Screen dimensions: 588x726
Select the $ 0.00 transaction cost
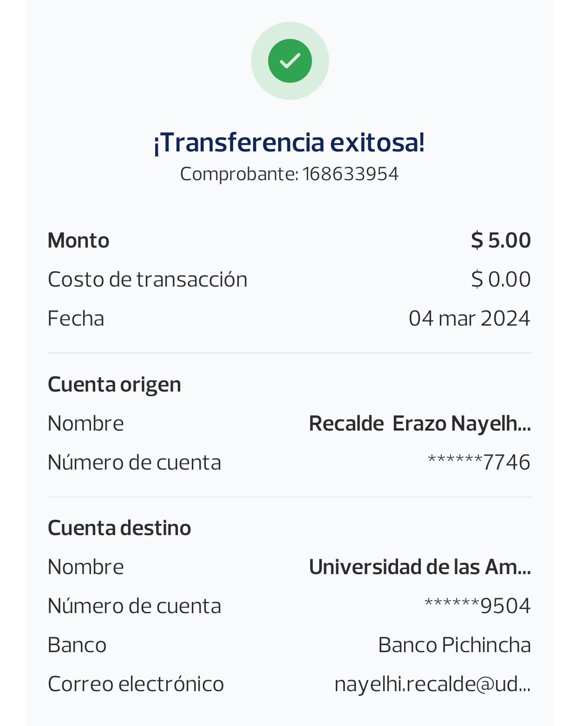501,280
